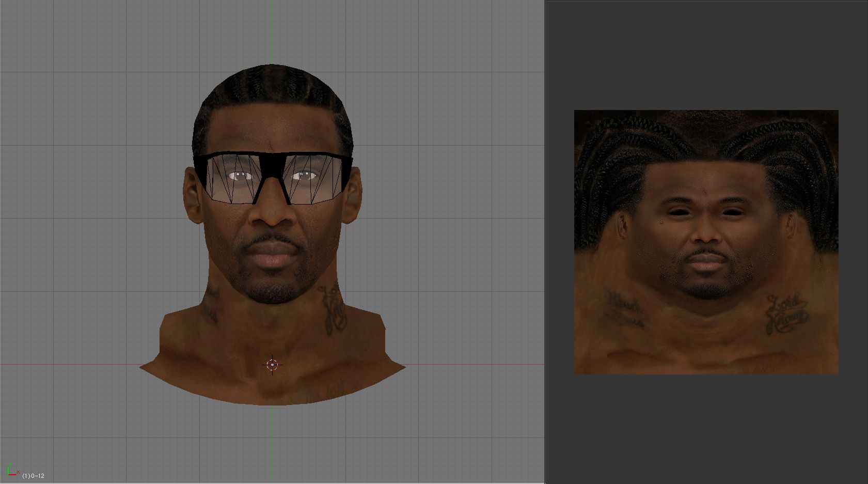Image resolution: width=868 pixels, height=484 pixels.
Task: Click the nose of the 3D head model
Action: tap(272, 214)
